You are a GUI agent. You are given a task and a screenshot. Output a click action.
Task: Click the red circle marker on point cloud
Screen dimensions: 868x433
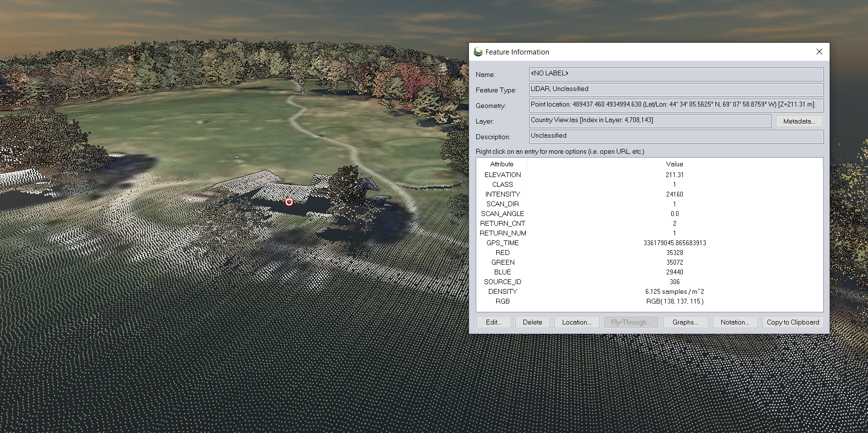pyautogui.click(x=289, y=202)
